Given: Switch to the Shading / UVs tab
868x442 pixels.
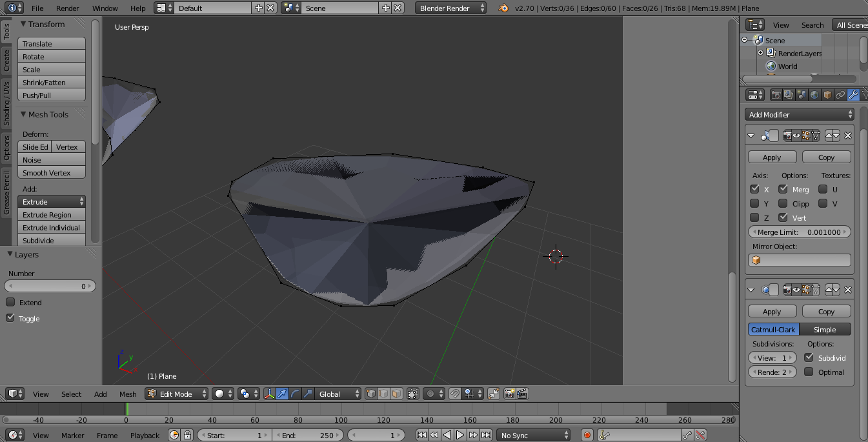Looking at the screenshot, I should click(x=6, y=103).
